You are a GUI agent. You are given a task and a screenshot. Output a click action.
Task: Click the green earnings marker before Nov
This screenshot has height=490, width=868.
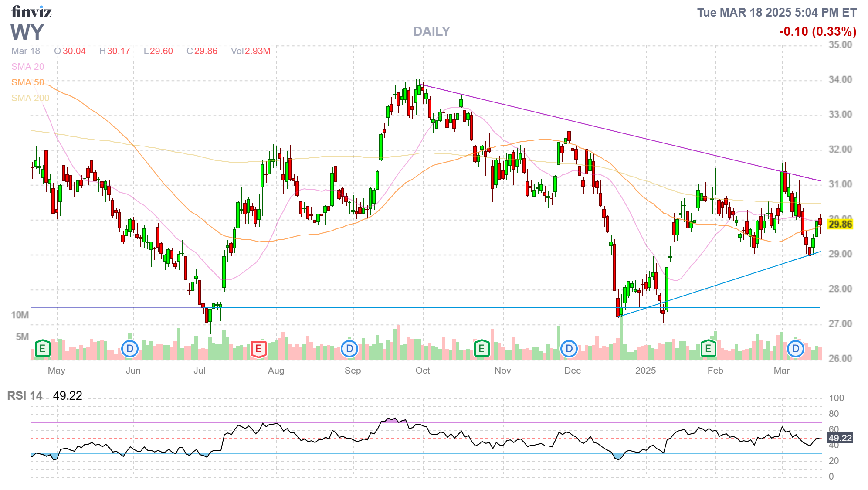tap(481, 349)
